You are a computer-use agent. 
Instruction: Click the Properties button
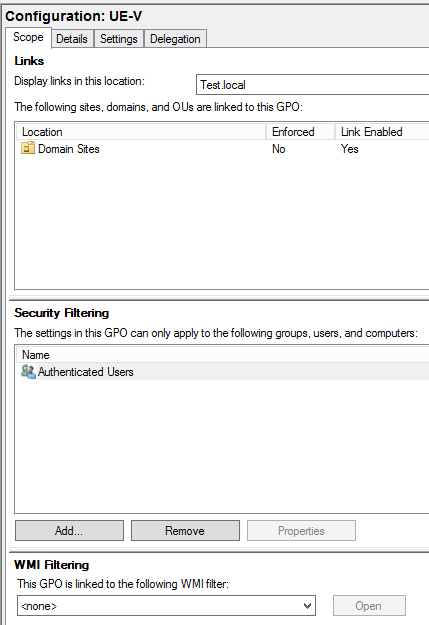pos(301,531)
